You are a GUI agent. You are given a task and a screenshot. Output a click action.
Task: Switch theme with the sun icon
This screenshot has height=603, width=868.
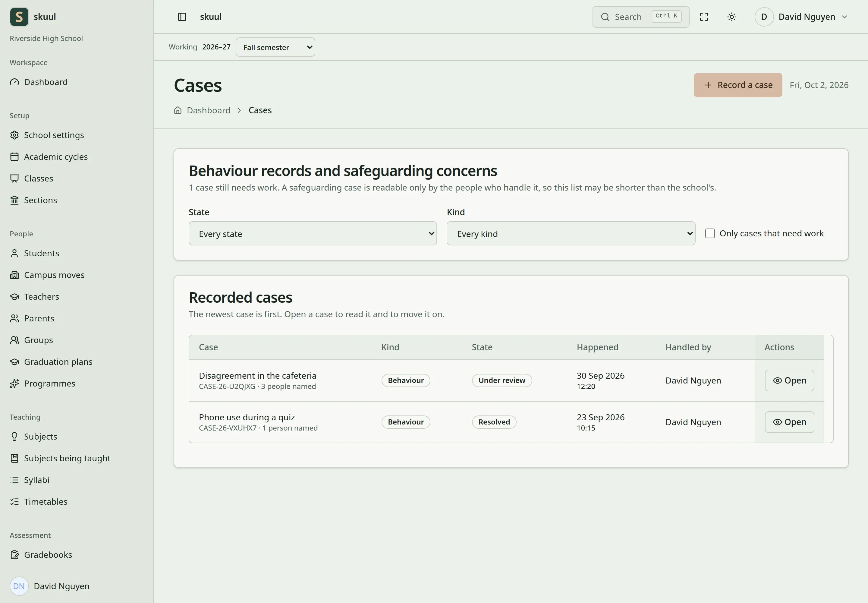(732, 17)
